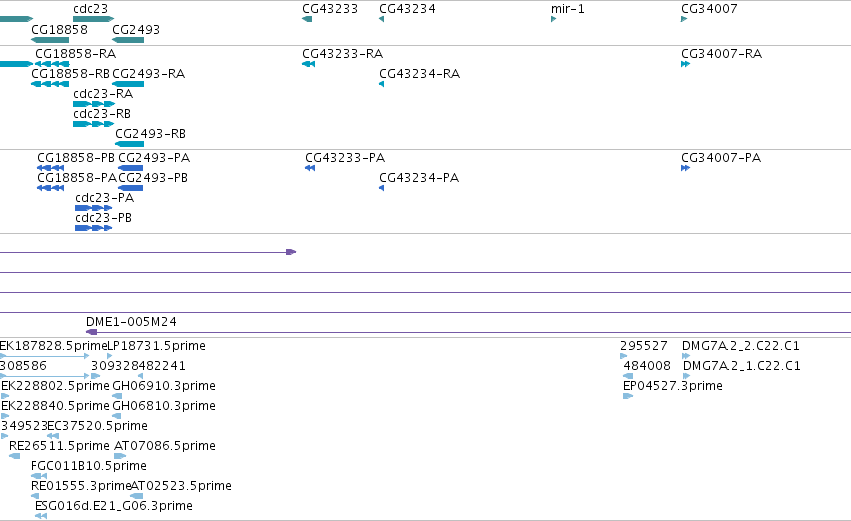Click transcript CG18858-RB label
The width and height of the screenshot is (851, 521).
70,74
